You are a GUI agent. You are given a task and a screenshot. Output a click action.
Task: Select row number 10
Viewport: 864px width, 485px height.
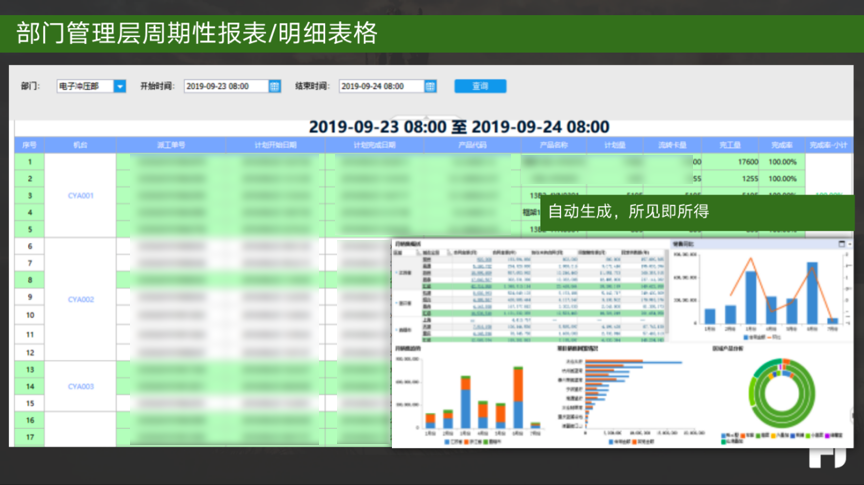point(30,315)
